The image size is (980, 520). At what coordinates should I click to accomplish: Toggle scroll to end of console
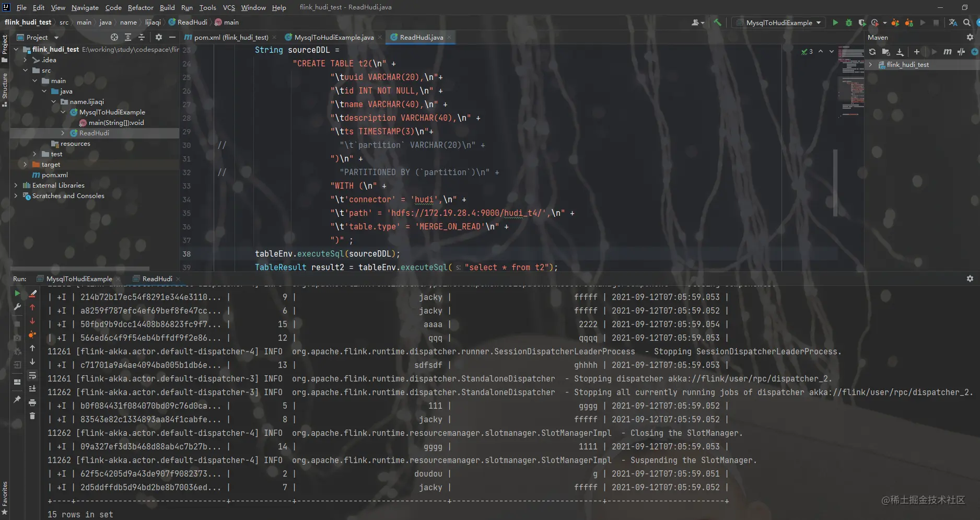[x=32, y=389]
